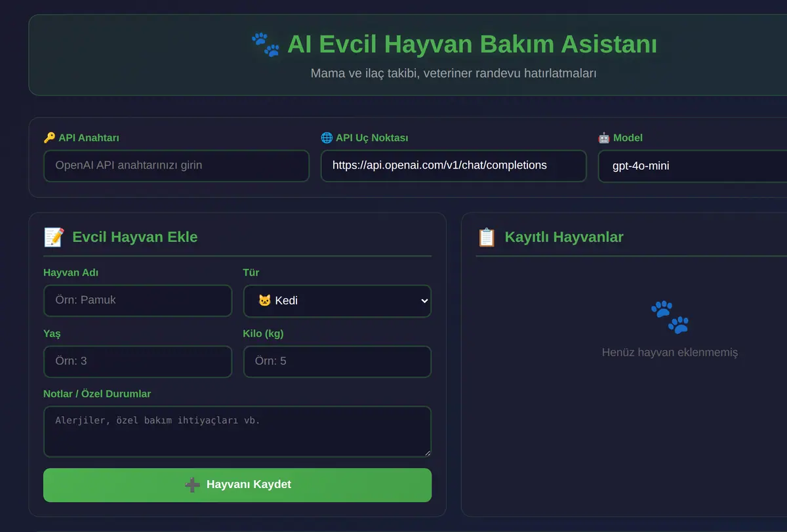Focus the OpenAI API key input field
Image resolution: width=787 pixels, height=532 pixels.
pyautogui.click(x=176, y=166)
